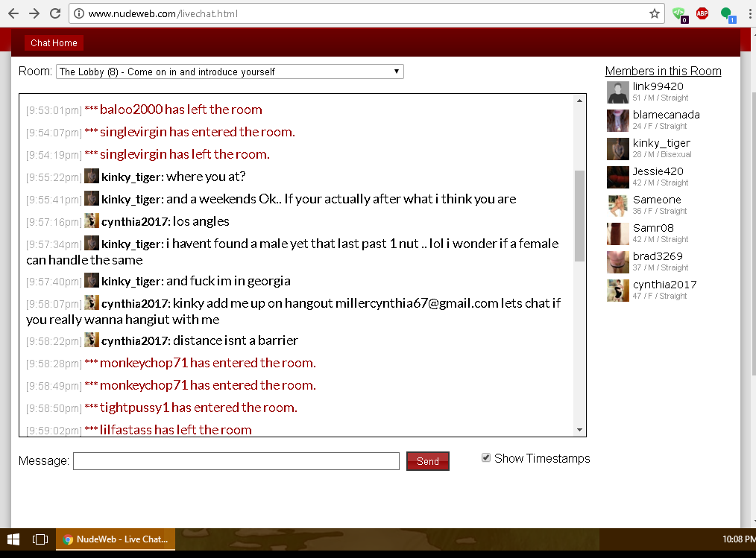The width and height of the screenshot is (756, 558).
Task: Click the browser forward arrow
Action: coord(34,13)
